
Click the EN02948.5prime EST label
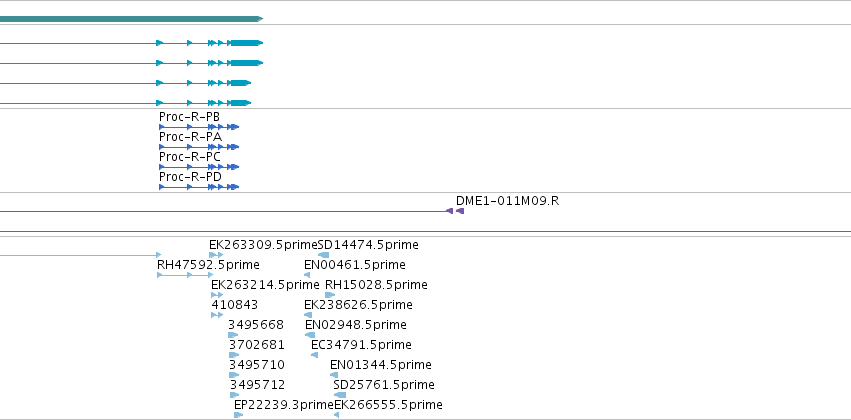click(x=355, y=325)
